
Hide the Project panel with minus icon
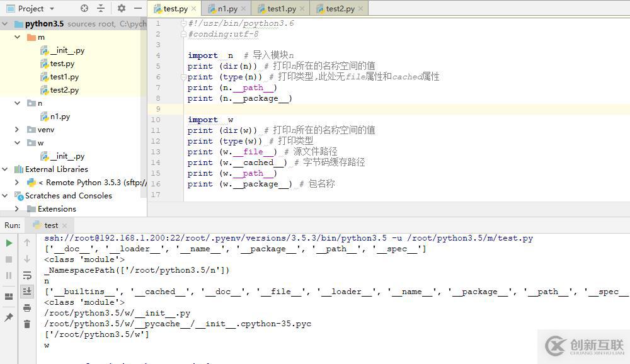pyautogui.click(x=138, y=8)
